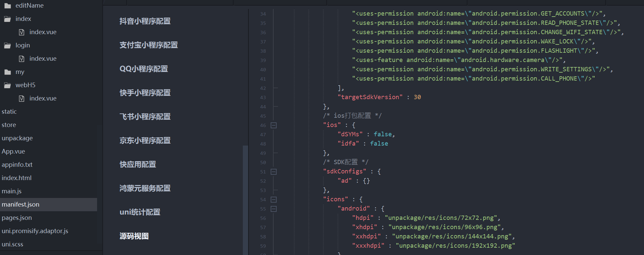The width and height of the screenshot is (644, 255).
Task: Open 抖音小程序配置 section
Action: [x=145, y=21]
